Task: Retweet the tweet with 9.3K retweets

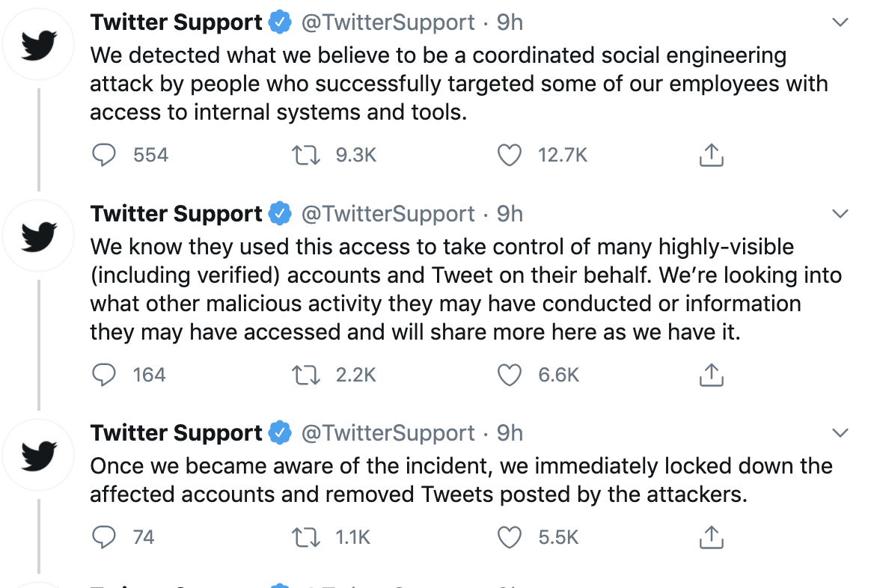Action: pyautogui.click(x=306, y=155)
